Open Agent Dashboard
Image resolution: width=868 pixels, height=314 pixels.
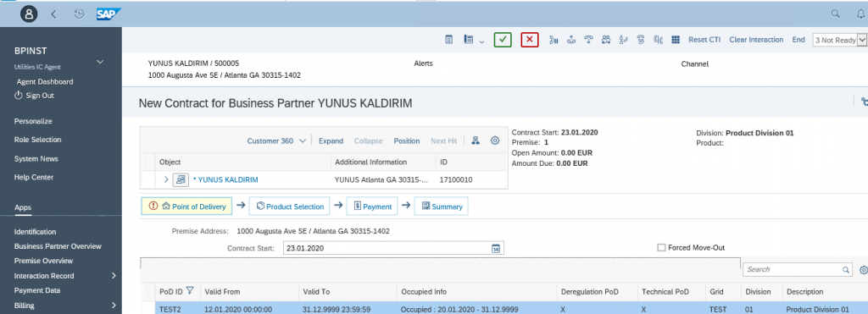coord(45,82)
